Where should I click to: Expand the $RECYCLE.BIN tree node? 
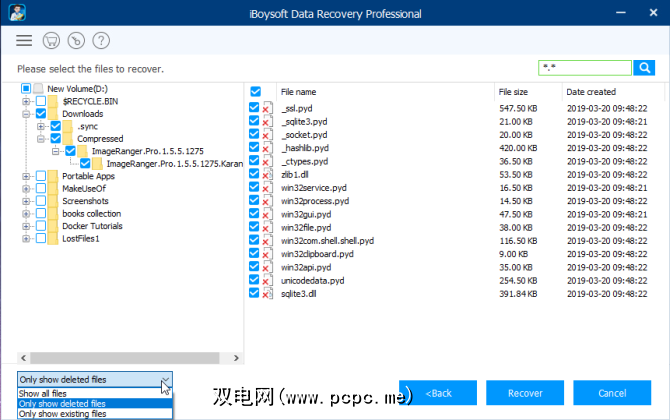click(x=26, y=101)
